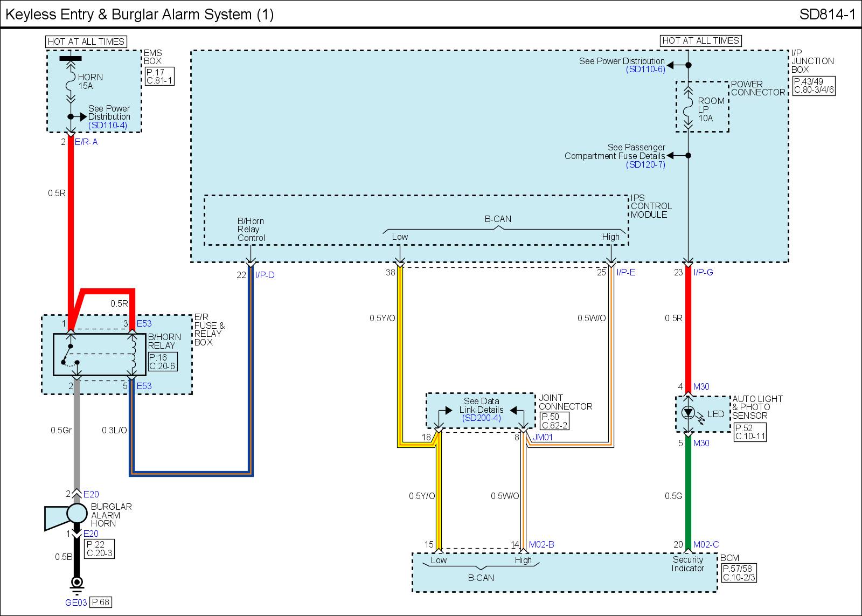Click the B/HORN relay coil symbol
This screenshot has width=862, height=616.
point(132,354)
